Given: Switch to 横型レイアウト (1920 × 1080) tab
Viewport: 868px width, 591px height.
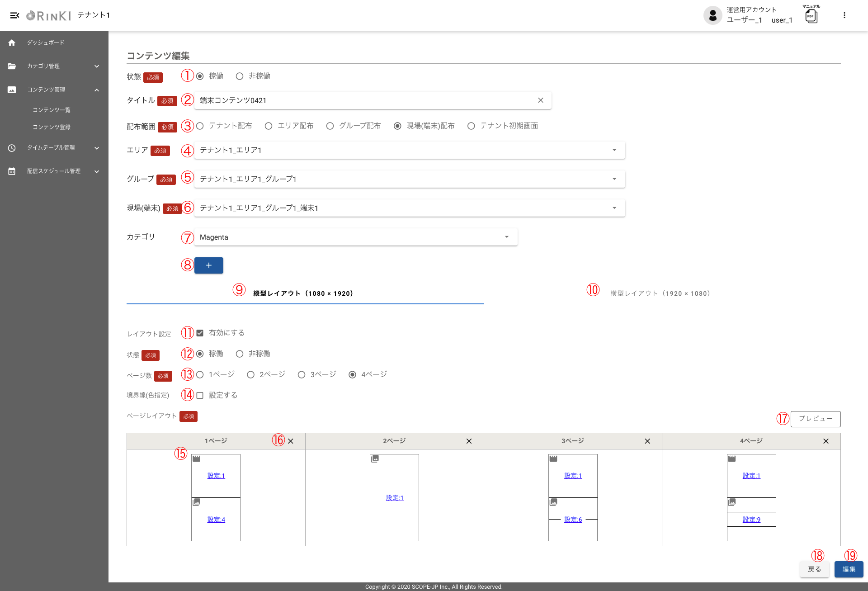Looking at the screenshot, I should coord(660,293).
